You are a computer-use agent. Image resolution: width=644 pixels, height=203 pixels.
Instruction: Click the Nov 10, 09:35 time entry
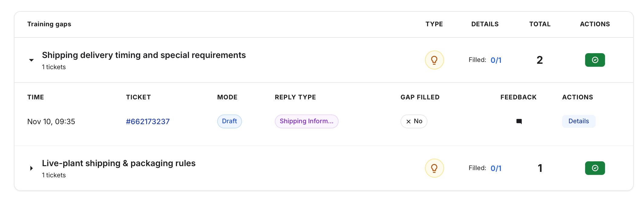pos(51,121)
